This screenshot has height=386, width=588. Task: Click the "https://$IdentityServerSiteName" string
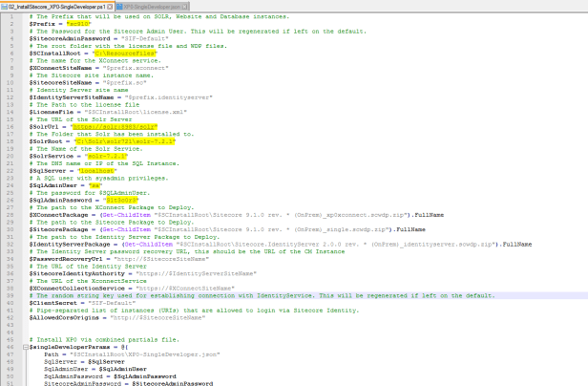tap(196, 273)
